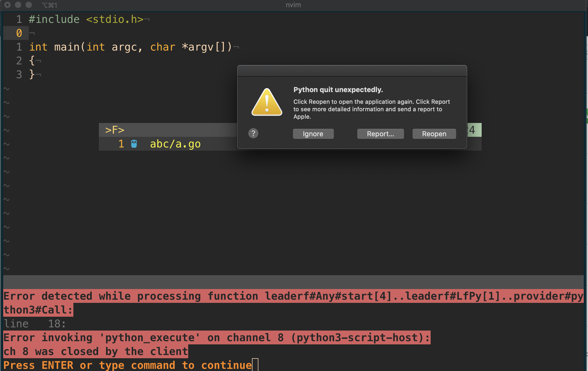The image size is (588, 371).
Task: Dismiss the crash alert with Ignore
Action: [x=313, y=134]
